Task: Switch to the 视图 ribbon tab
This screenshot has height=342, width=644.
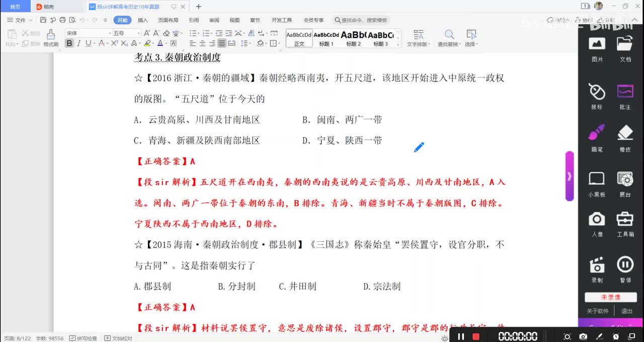Action: point(234,20)
